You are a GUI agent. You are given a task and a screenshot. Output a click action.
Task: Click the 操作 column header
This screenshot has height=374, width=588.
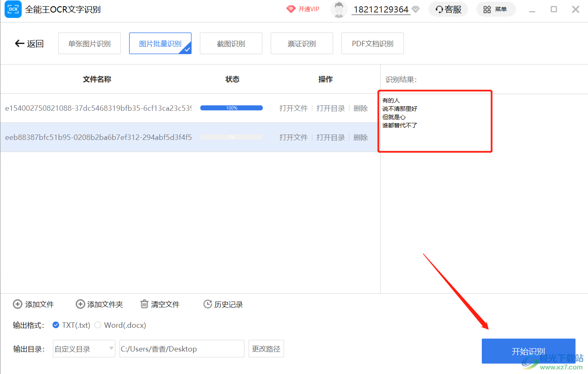coord(326,79)
